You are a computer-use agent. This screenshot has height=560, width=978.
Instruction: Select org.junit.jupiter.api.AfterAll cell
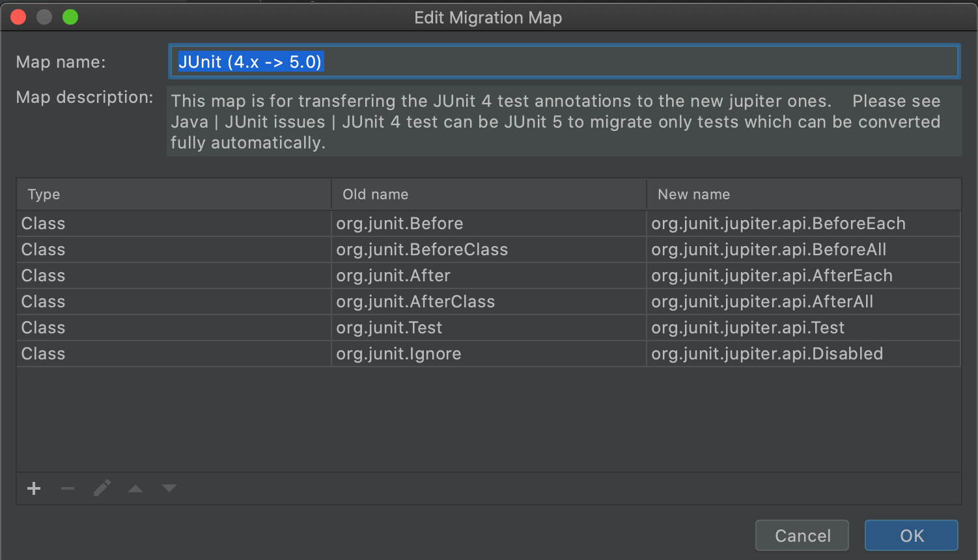click(803, 301)
